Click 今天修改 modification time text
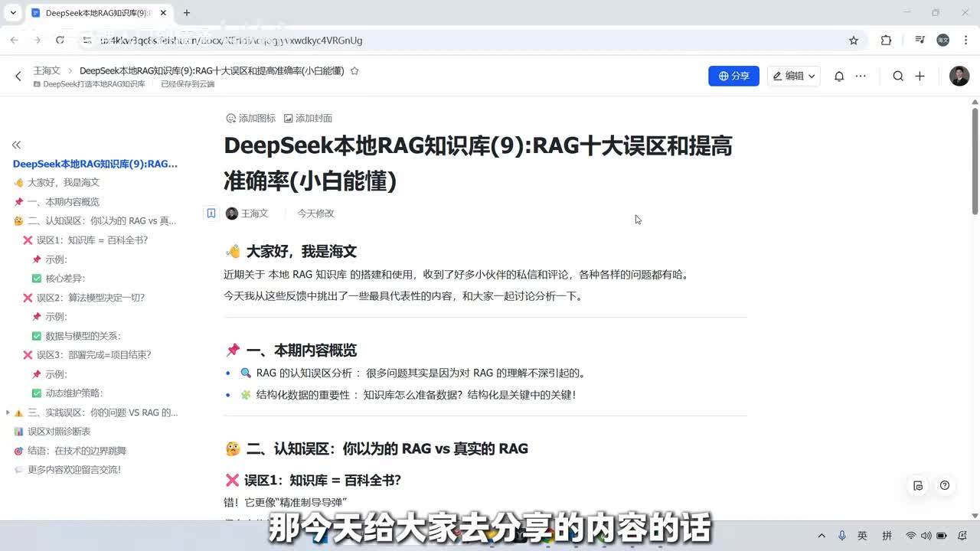 (315, 214)
